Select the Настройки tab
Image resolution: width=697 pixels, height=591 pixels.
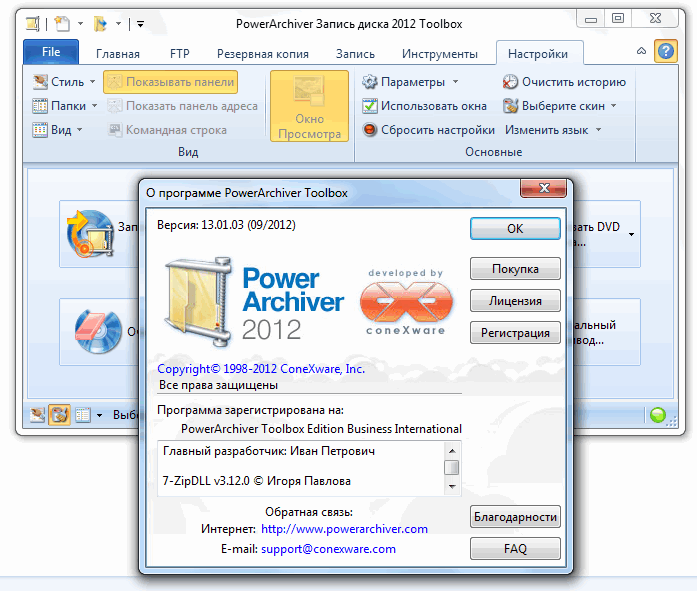(x=538, y=54)
